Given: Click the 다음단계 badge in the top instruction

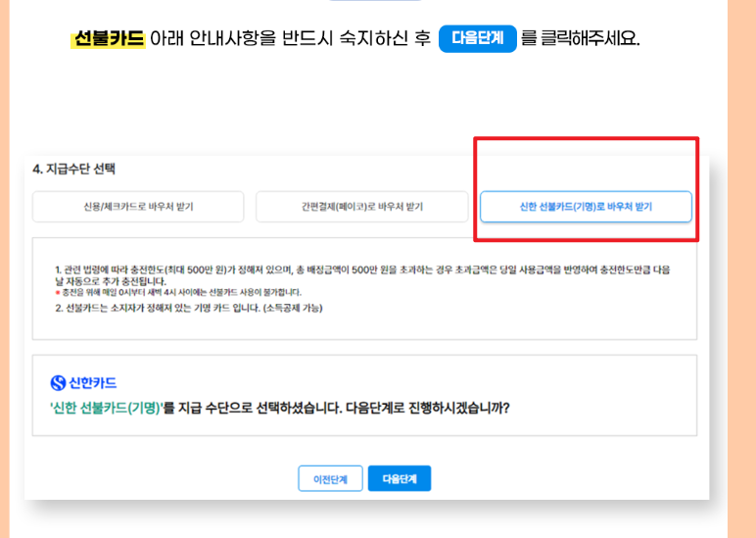Looking at the screenshot, I should click(477, 38).
